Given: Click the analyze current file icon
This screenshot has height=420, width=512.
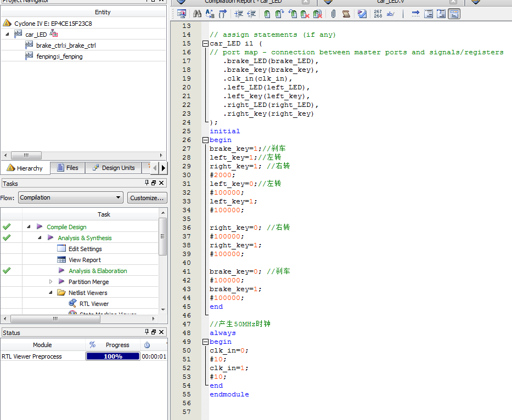Looking at the screenshot, I should click(362, 14).
